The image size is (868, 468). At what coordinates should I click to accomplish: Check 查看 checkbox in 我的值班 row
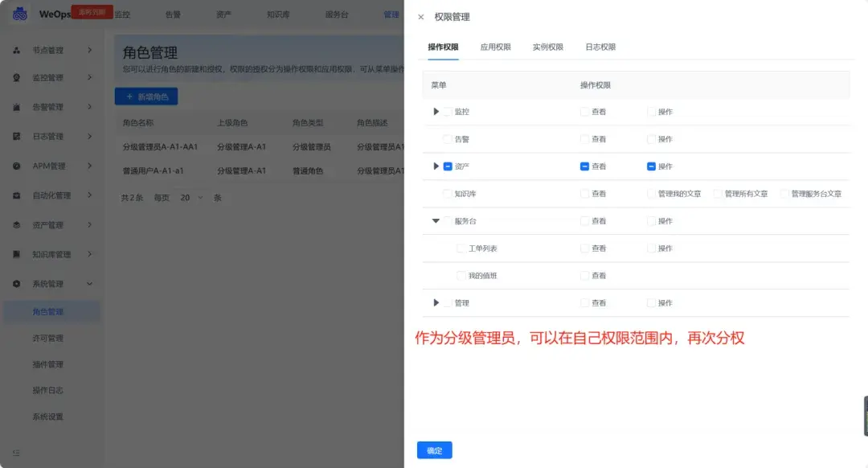[584, 275]
